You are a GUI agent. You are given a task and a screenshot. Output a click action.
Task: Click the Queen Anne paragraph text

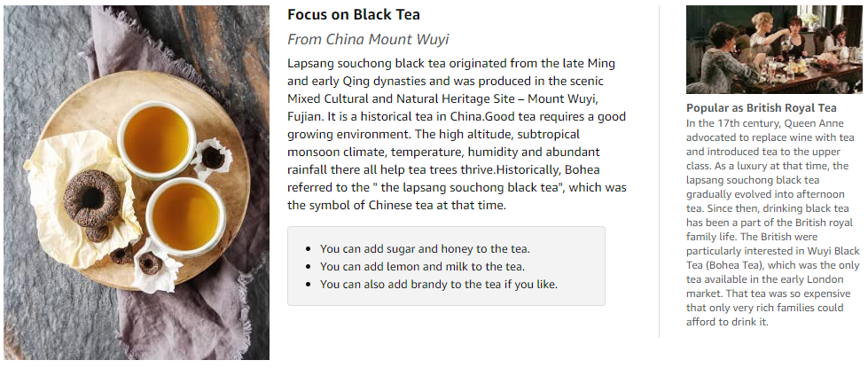pos(770,222)
